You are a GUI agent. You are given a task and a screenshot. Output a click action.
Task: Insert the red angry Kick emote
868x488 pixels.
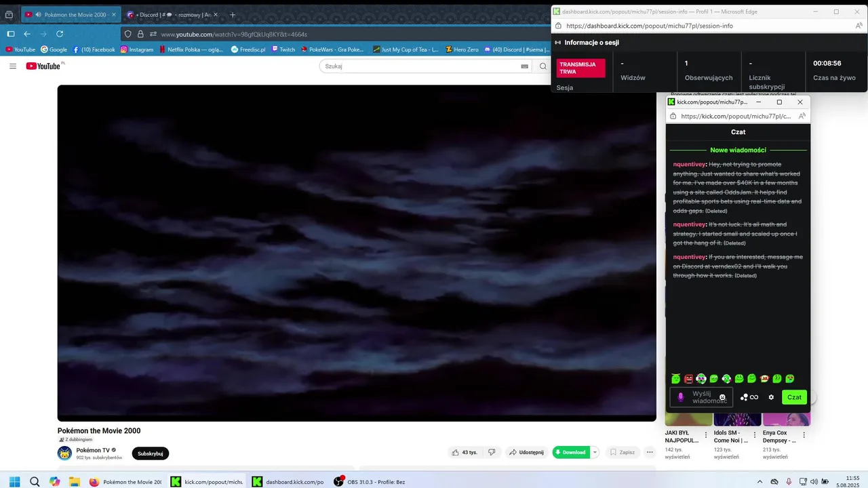coord(688,379)
